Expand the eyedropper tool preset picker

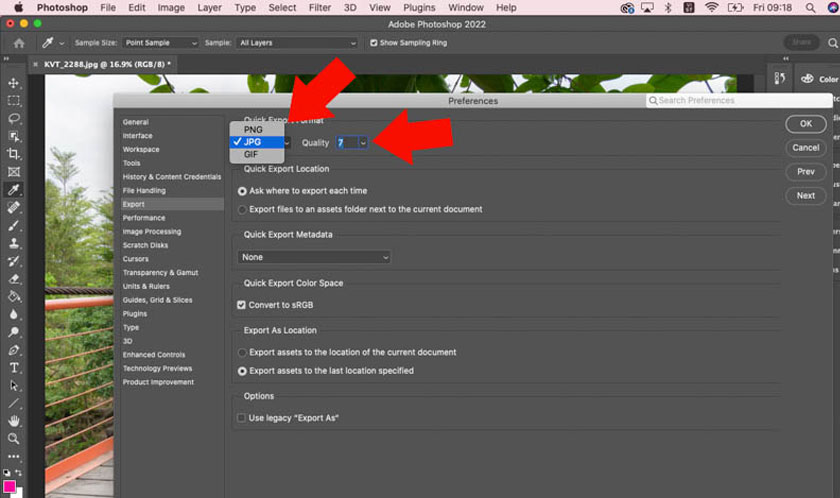pyautogui.click(x=62, y=43)
